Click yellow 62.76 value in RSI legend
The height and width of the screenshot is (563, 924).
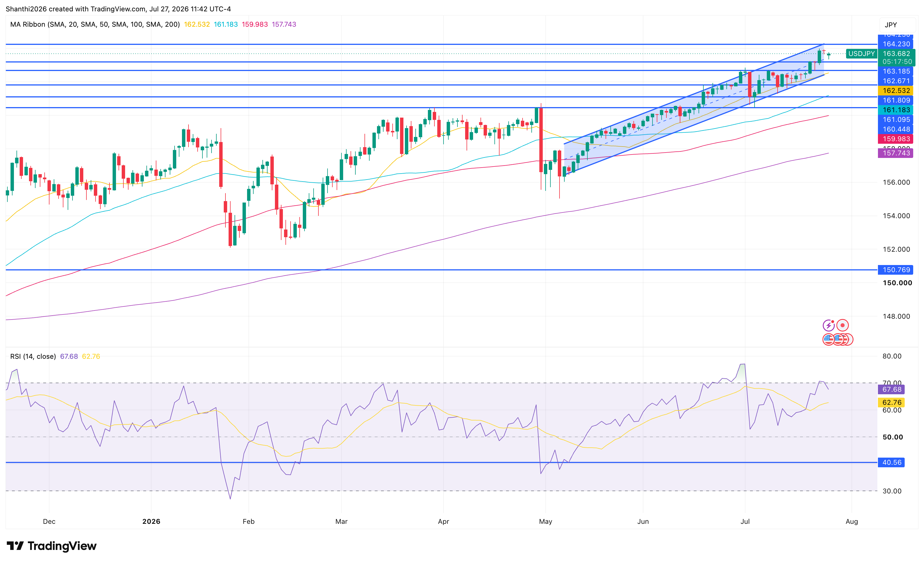(91, 356)
